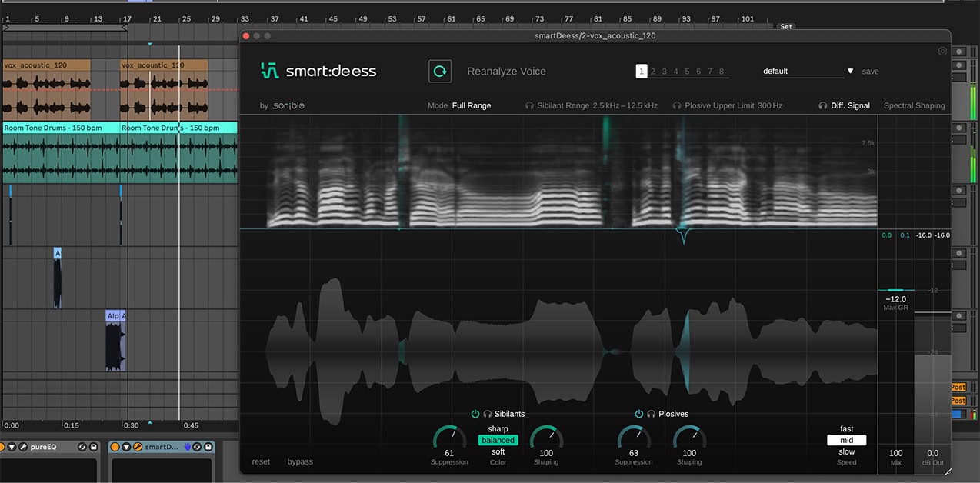Click the save preset disk icon on smartDeess
This screenshot has height=483, width=980.
pyautogui.click(x=207, y=447)
